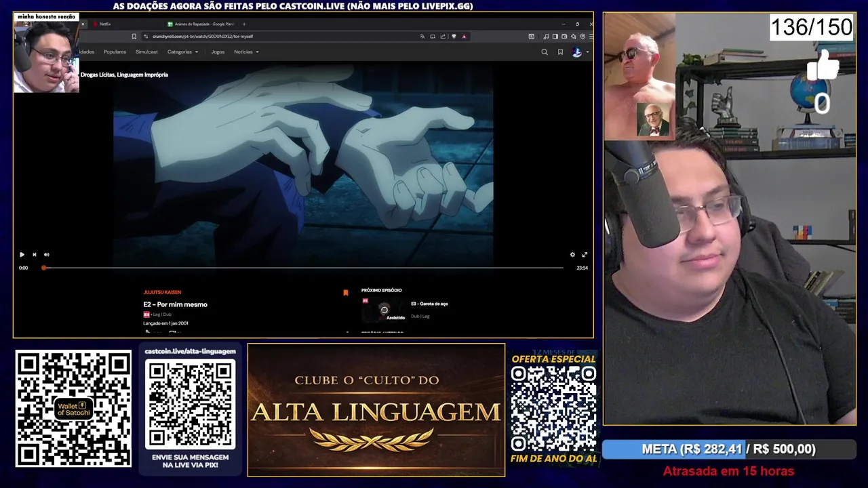Open the next episode thumbnail
The image size is (868, 488).
(x=384, y=310)
